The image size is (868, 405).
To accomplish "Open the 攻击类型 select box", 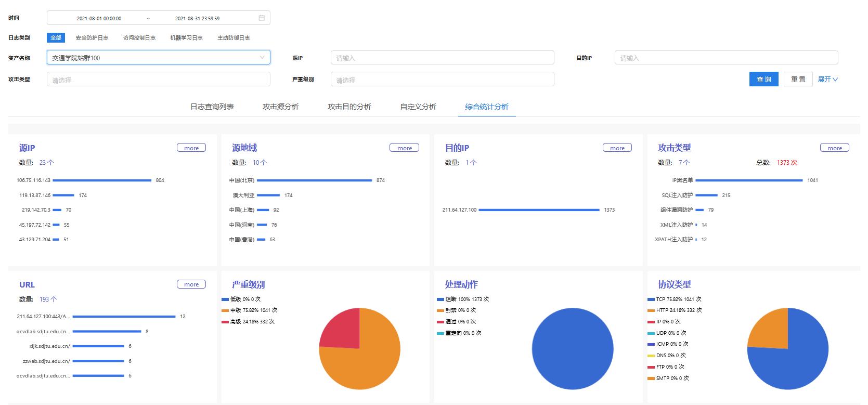I will 159,79.
